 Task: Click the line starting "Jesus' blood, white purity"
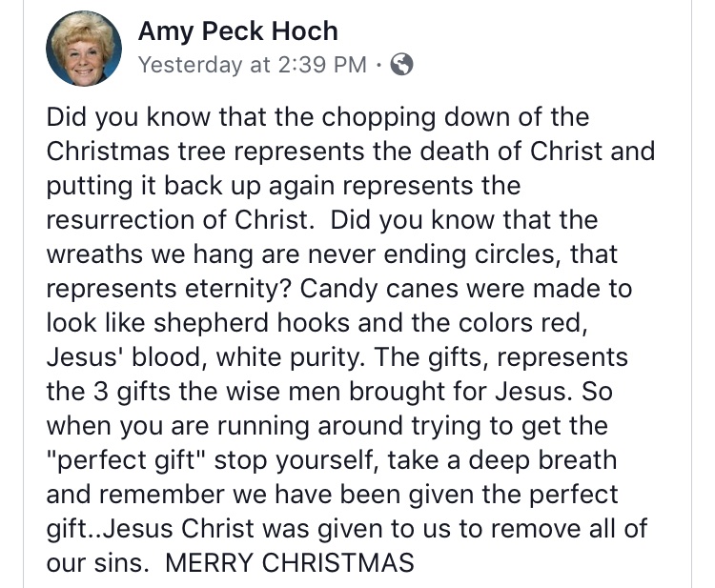tap(337, 357)
